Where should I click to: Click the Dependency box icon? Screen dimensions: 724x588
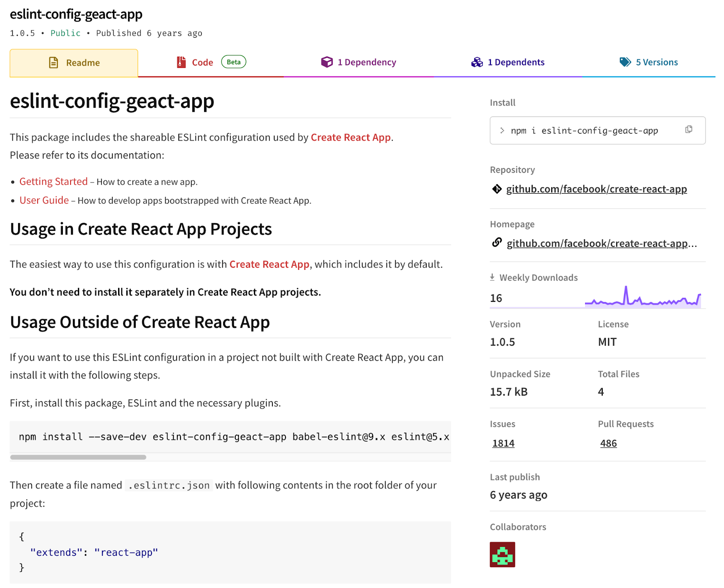[x=327, y=62]
